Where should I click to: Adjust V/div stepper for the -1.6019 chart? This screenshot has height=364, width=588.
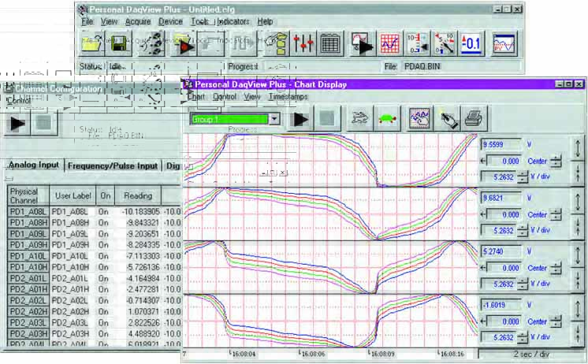tap(523, 337)
